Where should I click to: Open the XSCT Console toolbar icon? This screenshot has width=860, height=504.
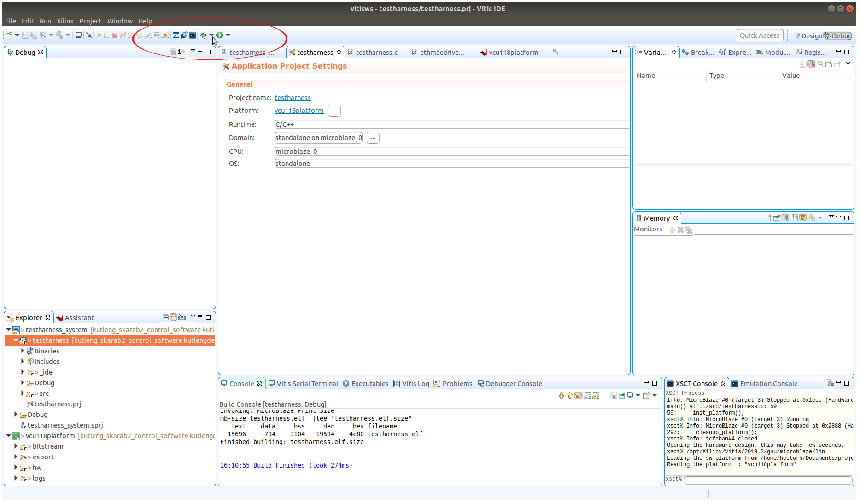click(176, 35)
